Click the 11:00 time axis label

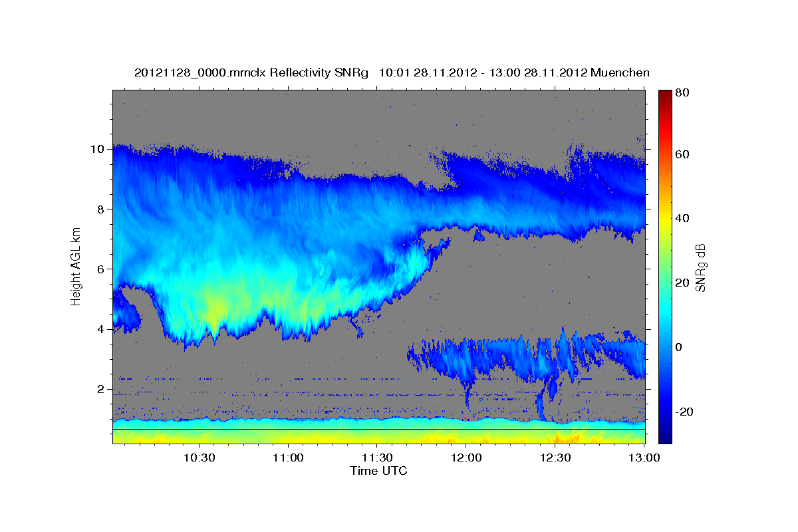(287, 458)
